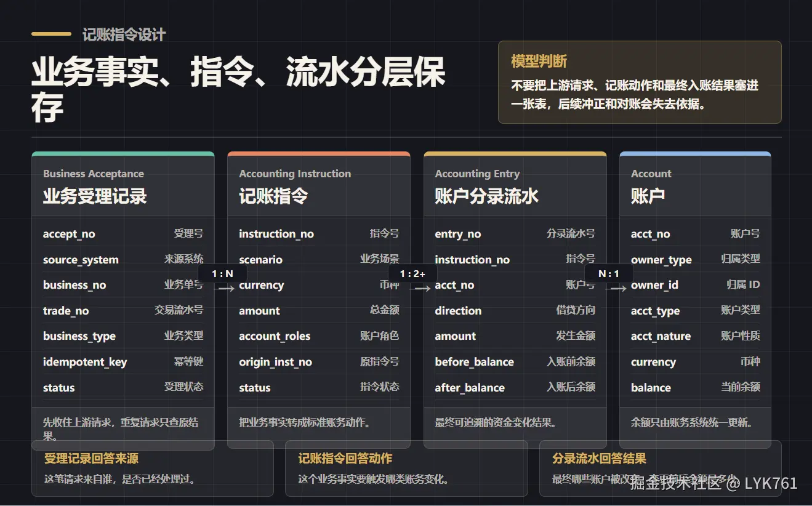Image resolution: width=812 pixels, height=506 pixels.
Task: Select the 借贷方向 label
Action: coord(576,310)
